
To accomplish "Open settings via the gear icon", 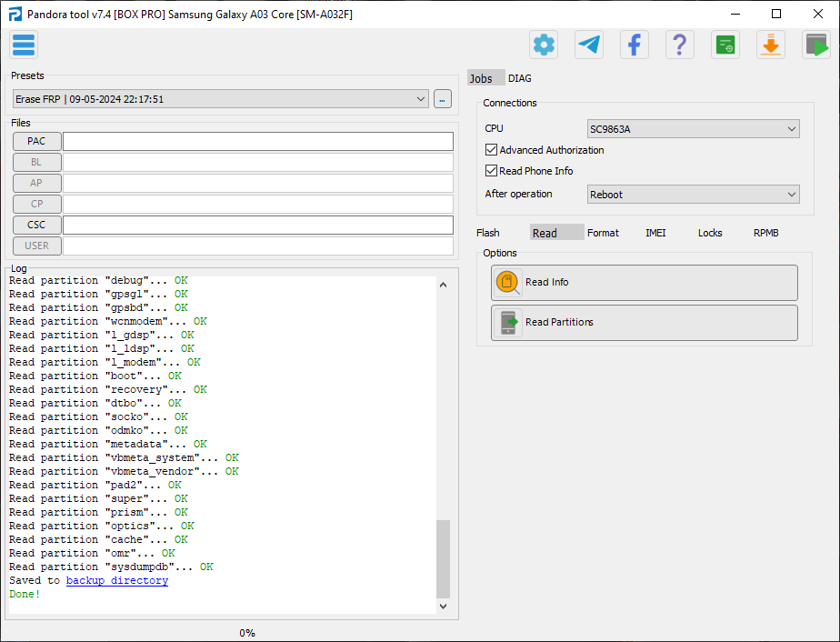I will click(x=544, y=45).
